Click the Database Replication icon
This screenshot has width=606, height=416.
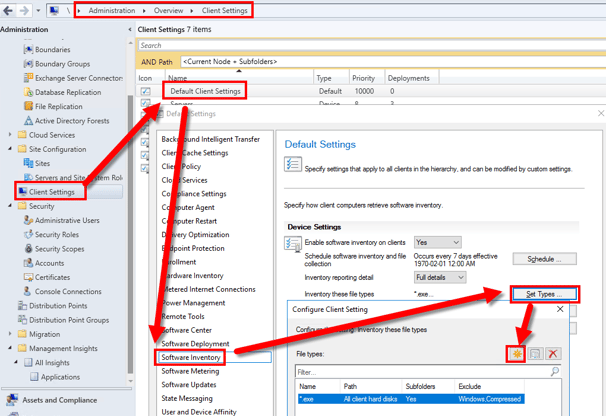coord(28,92)
